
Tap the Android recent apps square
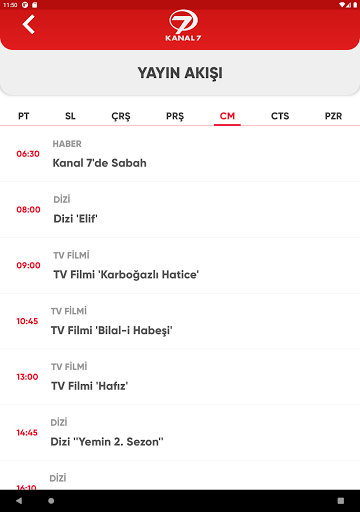pos(341,500)
